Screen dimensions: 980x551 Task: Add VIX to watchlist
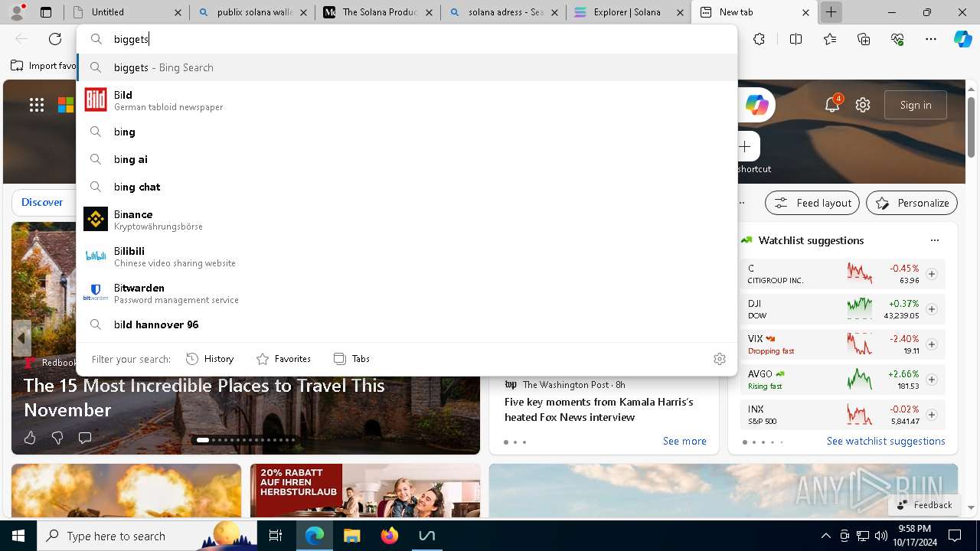[931, 344]
